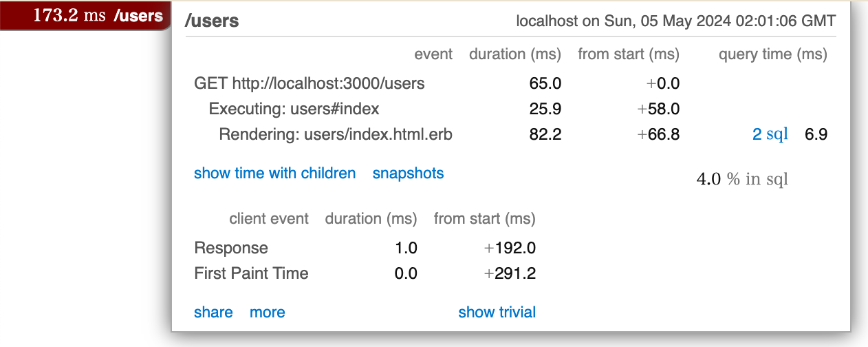This screenshot has height=347, width=868.
Task: Click show time with children link
Action: 274,173
